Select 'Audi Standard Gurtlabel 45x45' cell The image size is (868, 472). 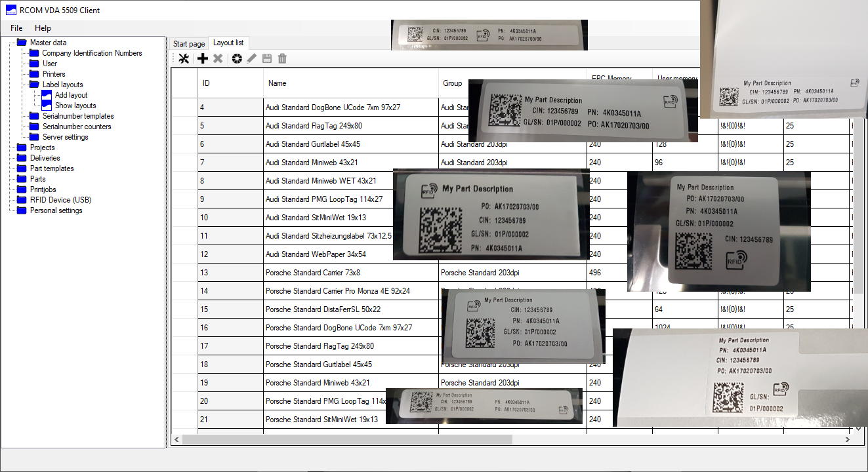point(351,144)
